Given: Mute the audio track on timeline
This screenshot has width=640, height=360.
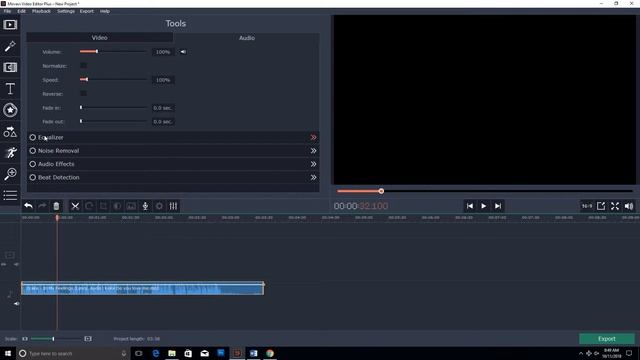Looking at the screenshot, I should pyautogui.click(x=16, y=303).
